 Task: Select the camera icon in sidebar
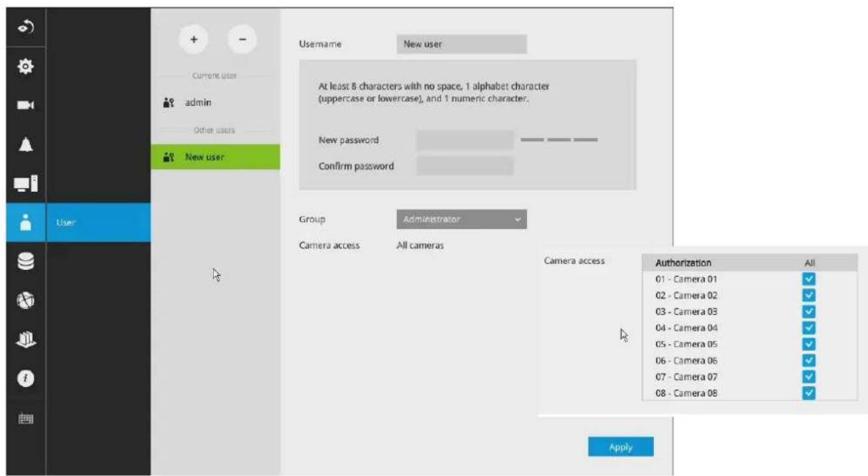click(26, 105)
